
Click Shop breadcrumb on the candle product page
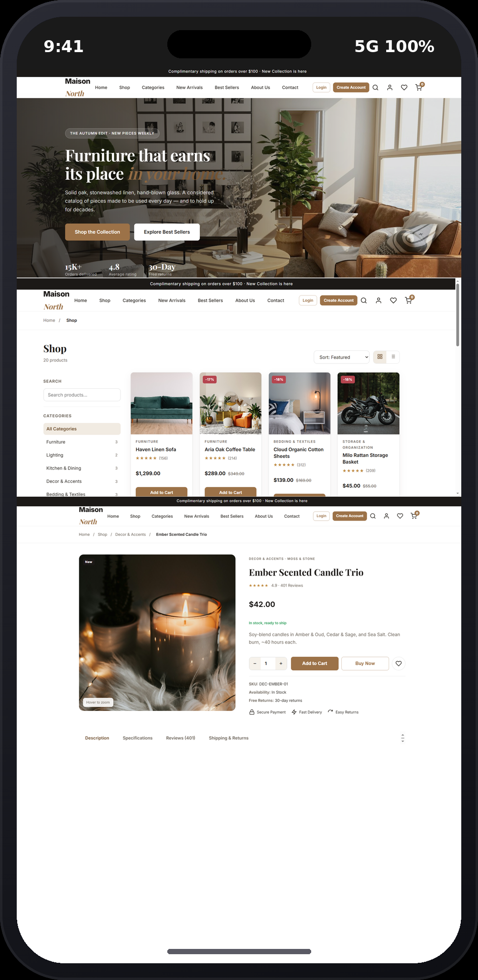click(102, 534)
